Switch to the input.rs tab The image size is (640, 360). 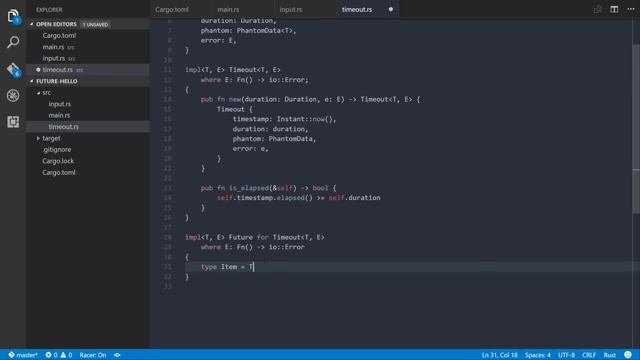click(291, 9)
